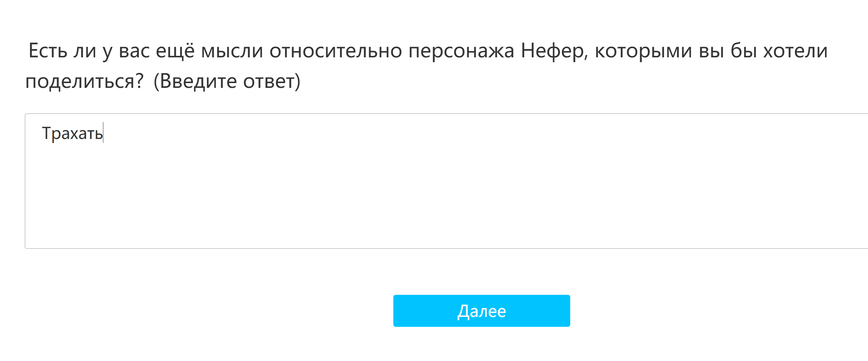The image size is (868, 361).
Task: Click the question's first word Есть
Action: point(48,51)
